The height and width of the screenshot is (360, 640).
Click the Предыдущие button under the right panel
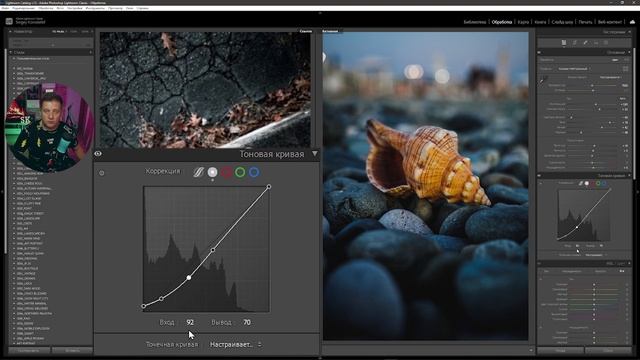tap(561, 351)
